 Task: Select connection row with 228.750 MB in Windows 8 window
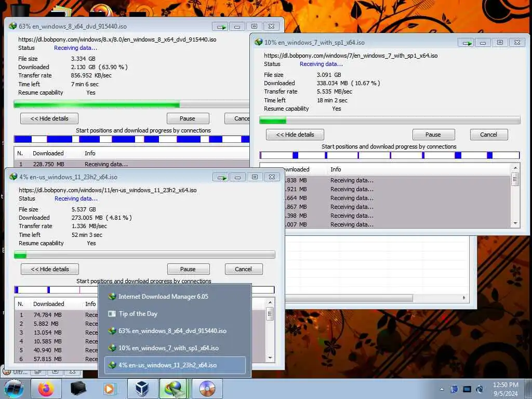coord(131,164)
